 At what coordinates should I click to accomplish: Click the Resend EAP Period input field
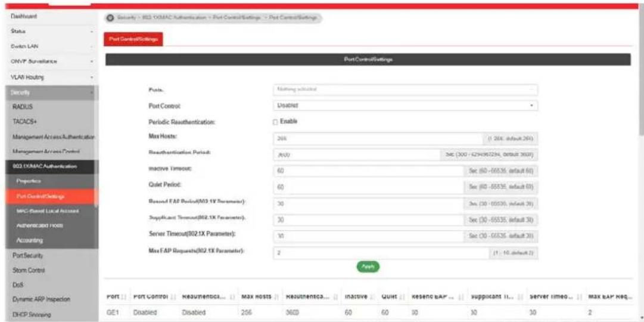pos(368,203)
